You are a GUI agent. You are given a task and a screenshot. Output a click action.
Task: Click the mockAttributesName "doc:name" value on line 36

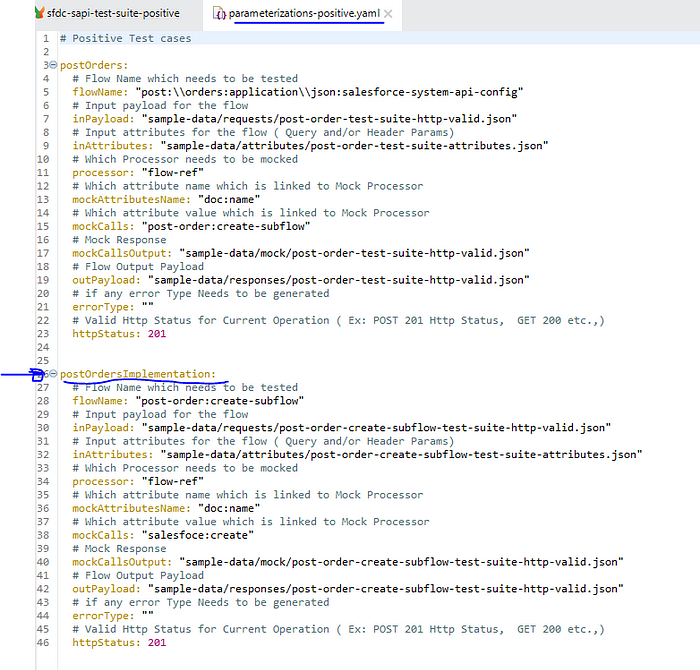(229, 508)
